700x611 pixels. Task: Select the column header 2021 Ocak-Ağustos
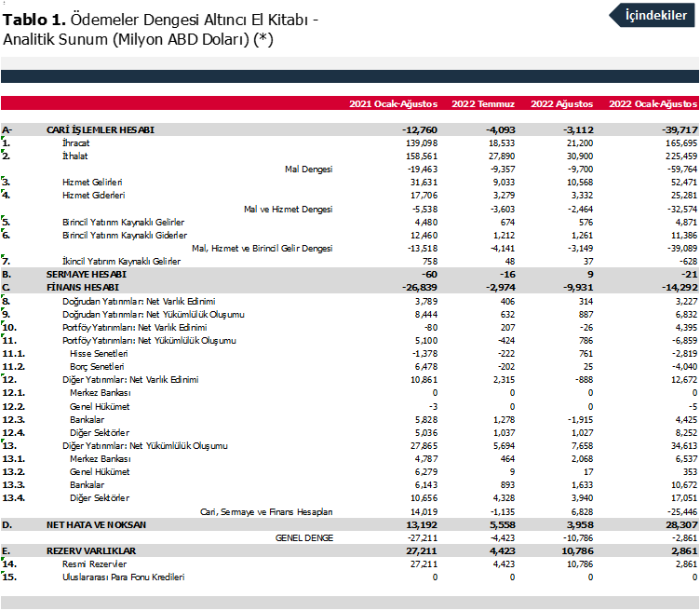[393, 103]
